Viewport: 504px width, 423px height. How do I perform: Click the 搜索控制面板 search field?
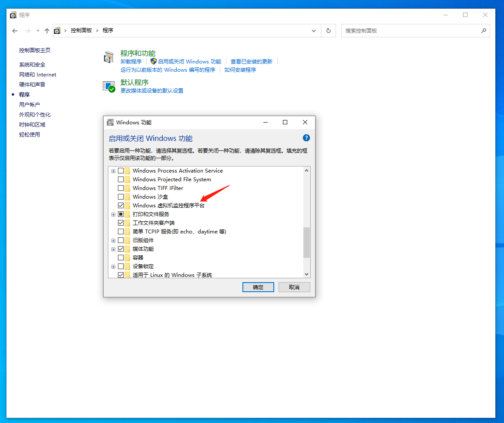pos(411,31)
